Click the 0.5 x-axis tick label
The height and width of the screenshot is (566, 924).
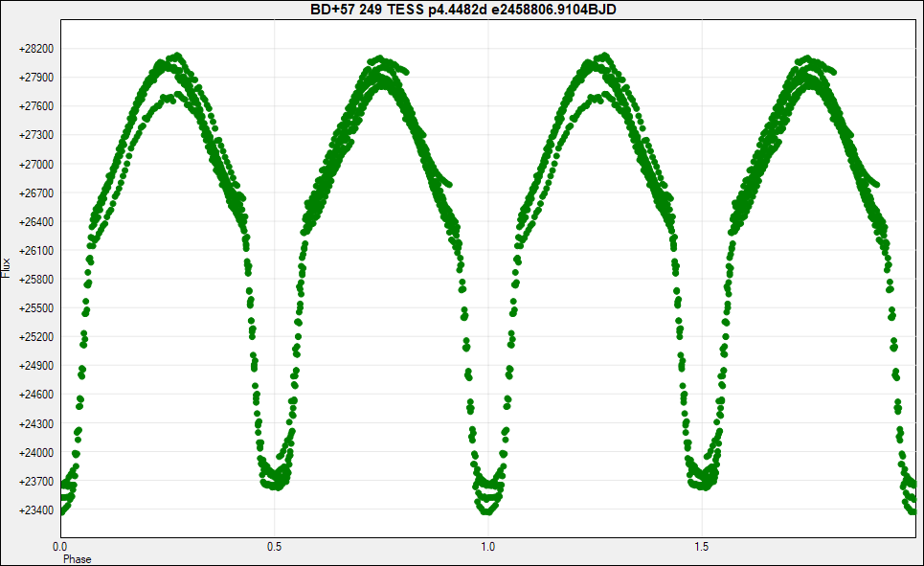(x=275, y=547)
